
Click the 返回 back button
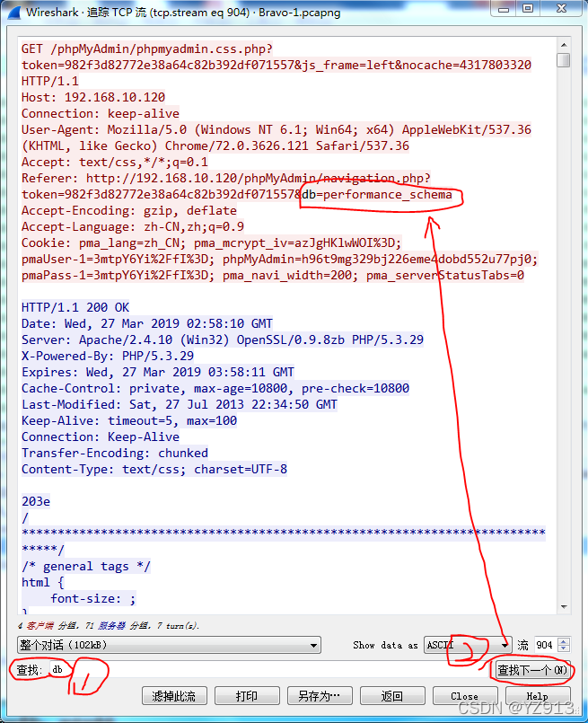pos(392,695)
